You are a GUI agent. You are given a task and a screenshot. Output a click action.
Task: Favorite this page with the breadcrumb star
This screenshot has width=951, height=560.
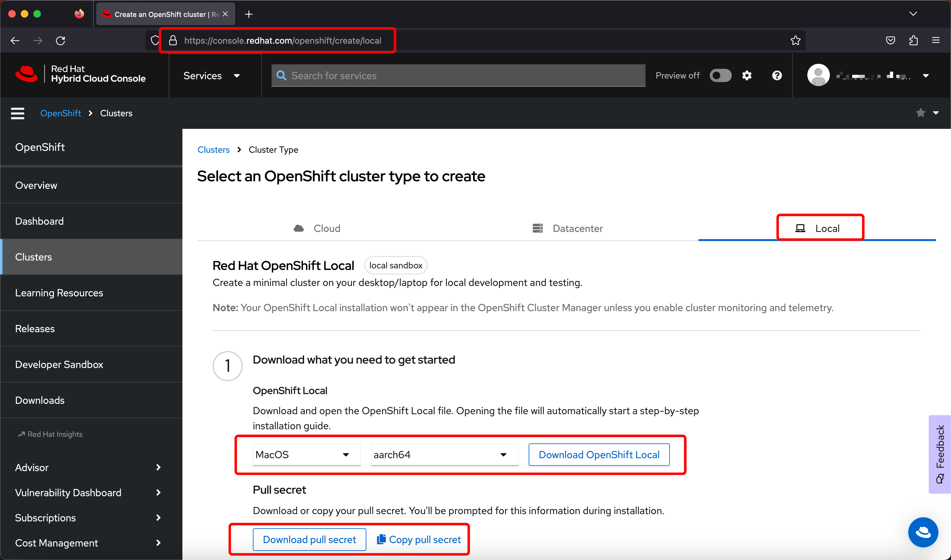pyautogui.click(x=920, y=113)
